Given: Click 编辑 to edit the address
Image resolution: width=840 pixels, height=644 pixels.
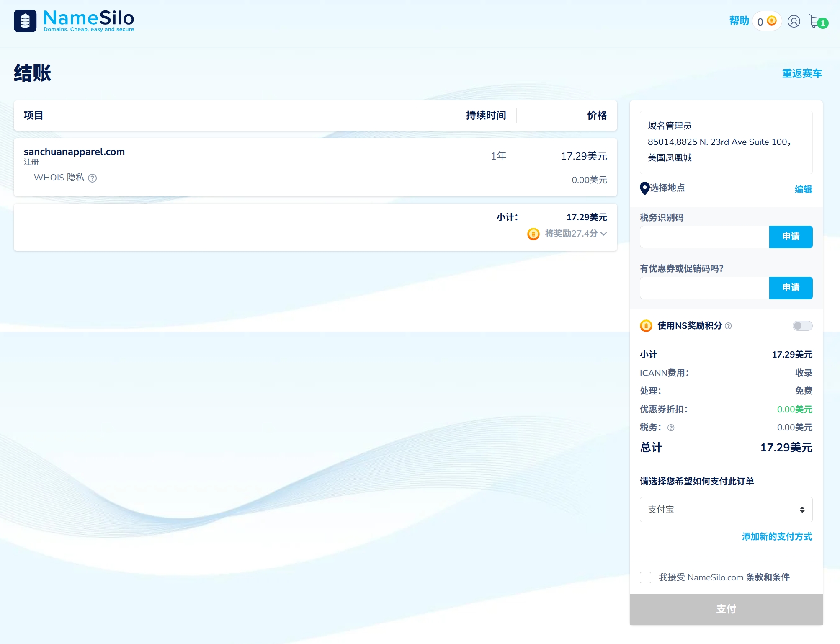Looking at the screenshot, I should 803,189.
